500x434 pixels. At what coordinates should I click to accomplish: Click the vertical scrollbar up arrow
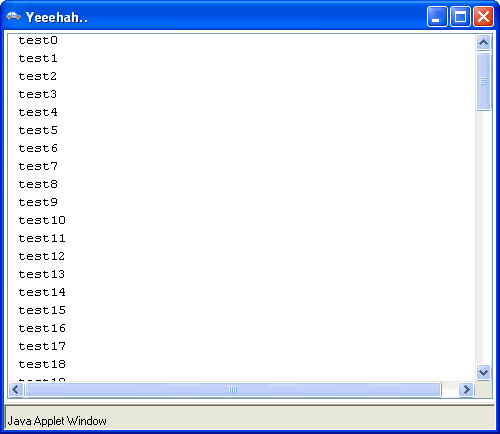tap(483, 42)
